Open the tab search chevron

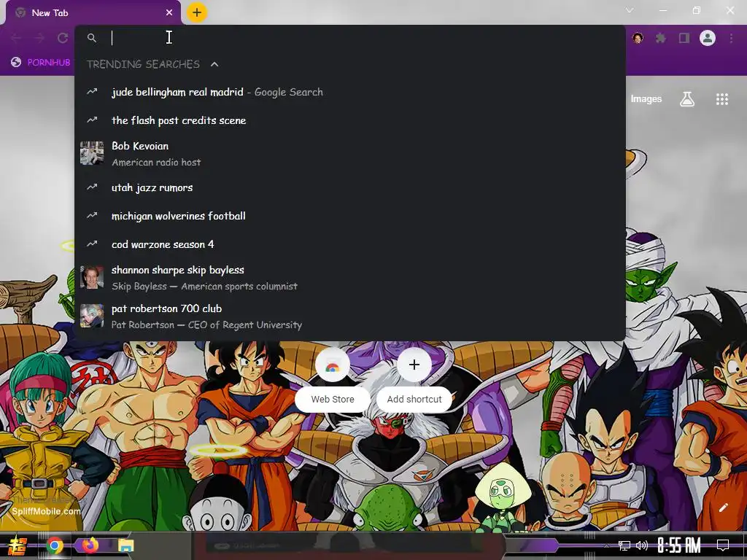tap(630, 10)
